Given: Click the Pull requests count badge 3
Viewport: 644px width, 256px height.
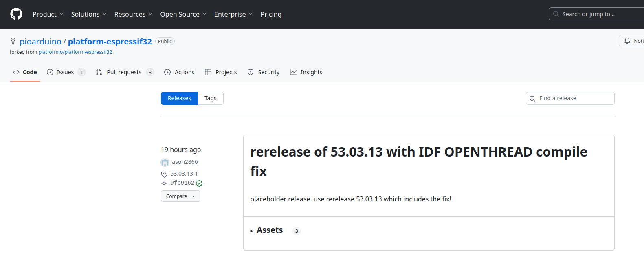Looking at the screenshot, I should (150, 72).
